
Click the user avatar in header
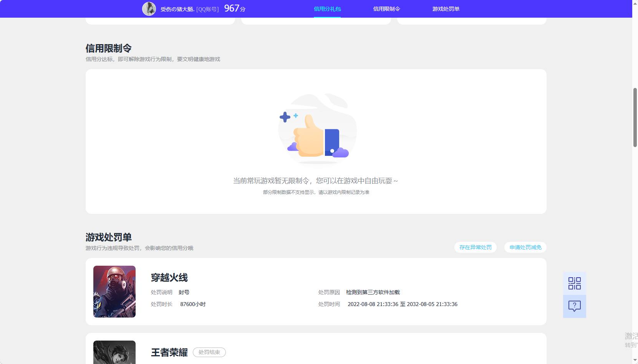pyautogui.click(x=149, y=9)
